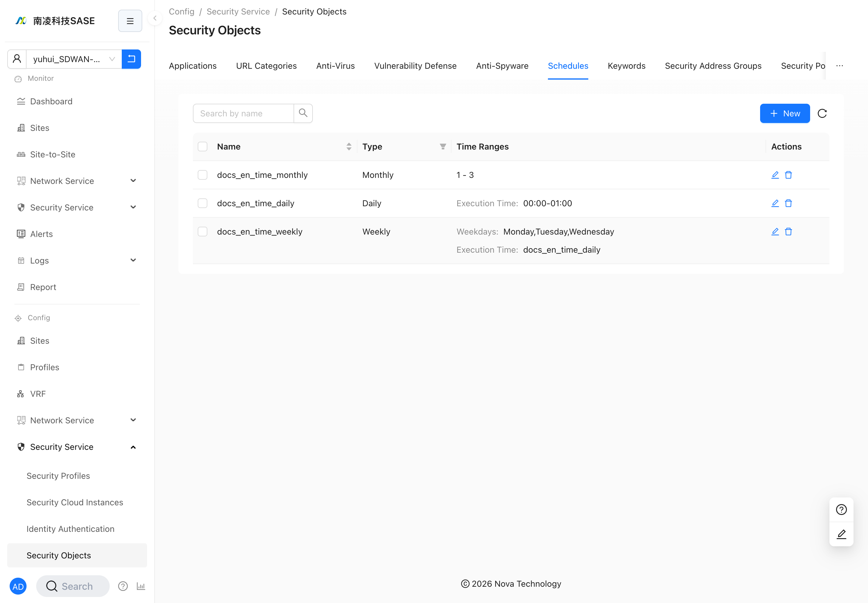Click the 南凌科技SASE logo
The height and width of the screenshot is (603, 868).
tap(55, 21)
